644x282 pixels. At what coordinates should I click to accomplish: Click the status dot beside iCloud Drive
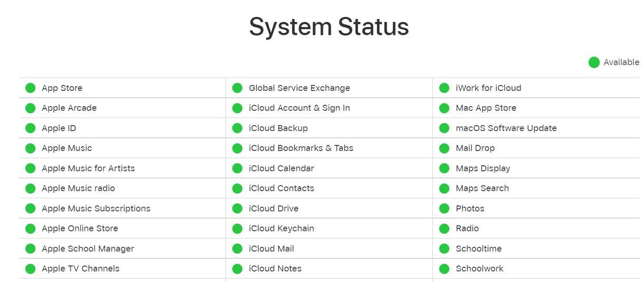(238, 209)
